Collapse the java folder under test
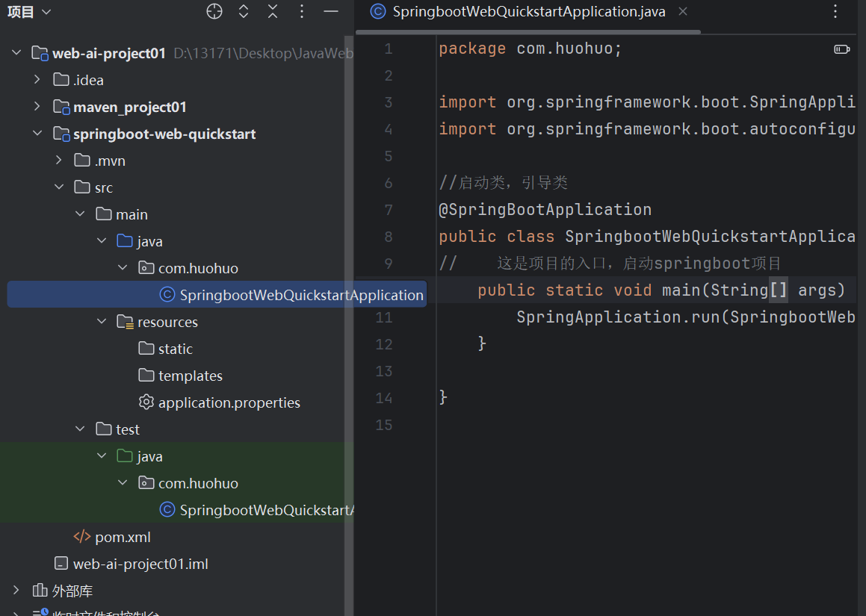 pos(102,456)
